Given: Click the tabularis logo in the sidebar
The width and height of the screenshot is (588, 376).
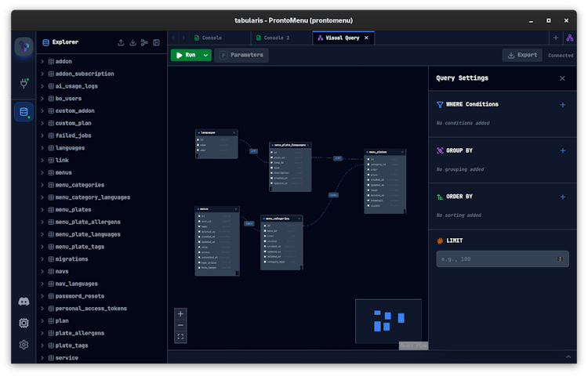Looking at the screenshot, I should (24, 47).
